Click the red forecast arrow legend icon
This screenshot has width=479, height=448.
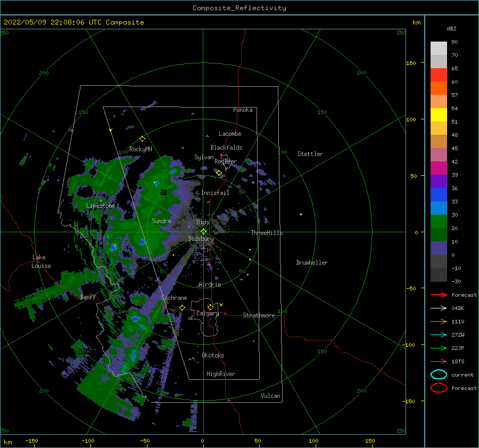439,295
